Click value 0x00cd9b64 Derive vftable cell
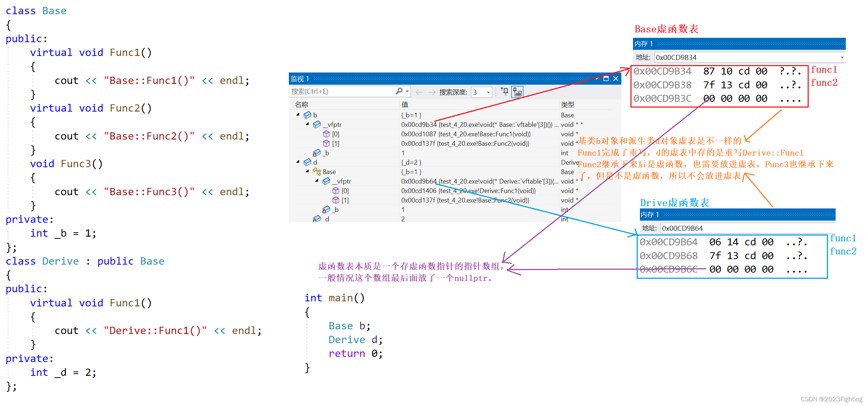 click(479, 181)
